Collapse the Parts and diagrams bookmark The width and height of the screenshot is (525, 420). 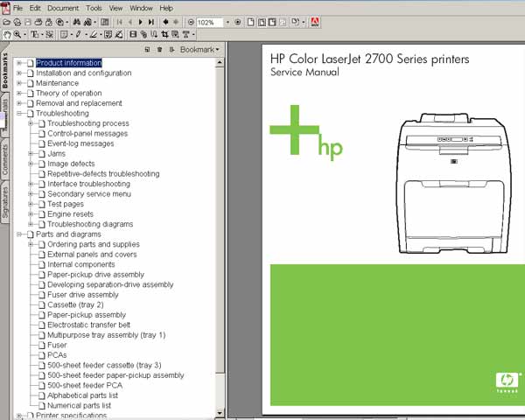tap(19, 234)
